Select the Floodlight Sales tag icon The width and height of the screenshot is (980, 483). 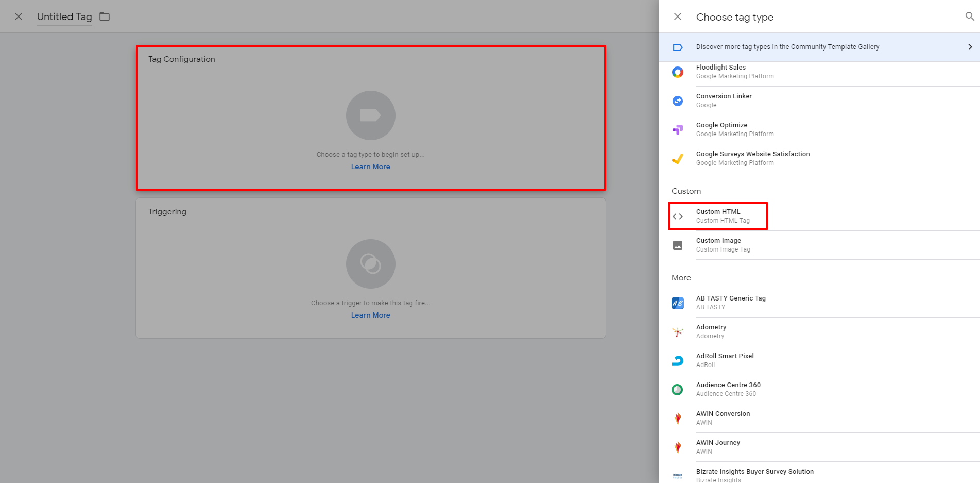tap(677, 72)
